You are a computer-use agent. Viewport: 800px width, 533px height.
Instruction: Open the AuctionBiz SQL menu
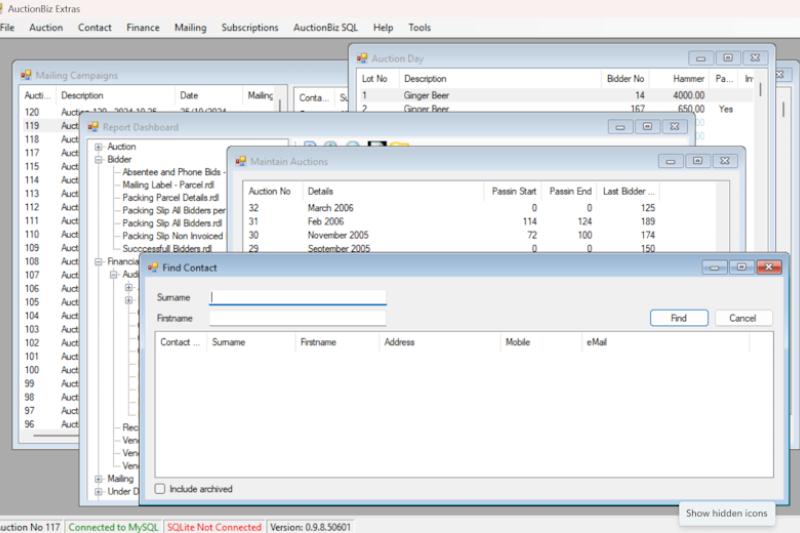pos(325,28)
